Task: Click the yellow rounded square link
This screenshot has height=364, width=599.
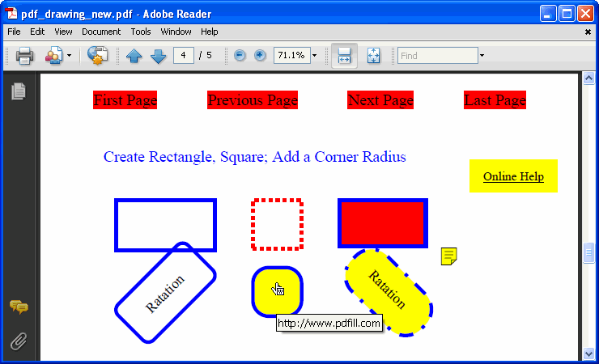Action: (x=278, y=291)
